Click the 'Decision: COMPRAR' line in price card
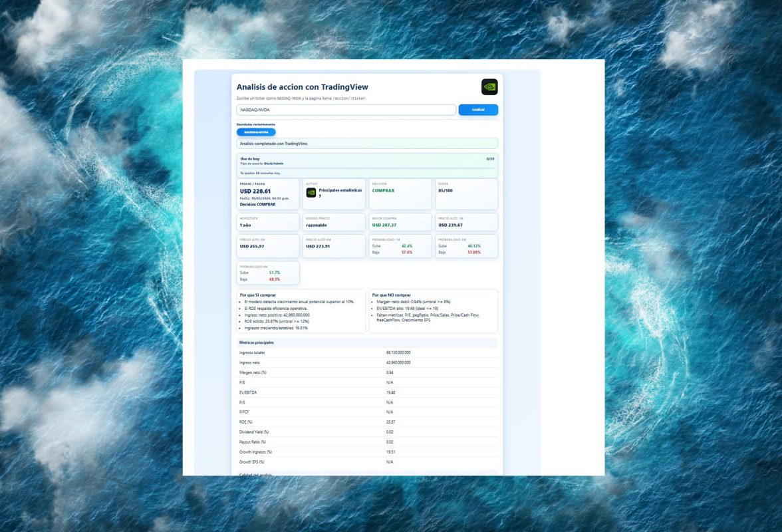 click(x=257, y=204)
